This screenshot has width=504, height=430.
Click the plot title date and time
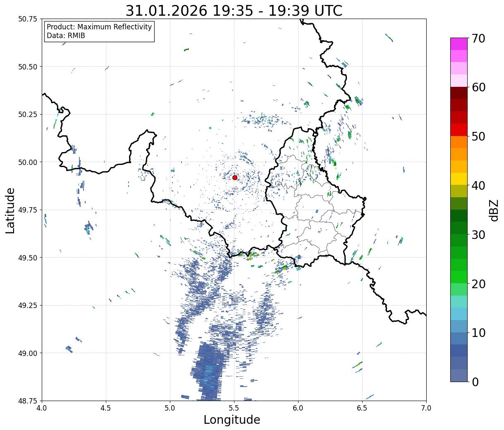(234, 11)
